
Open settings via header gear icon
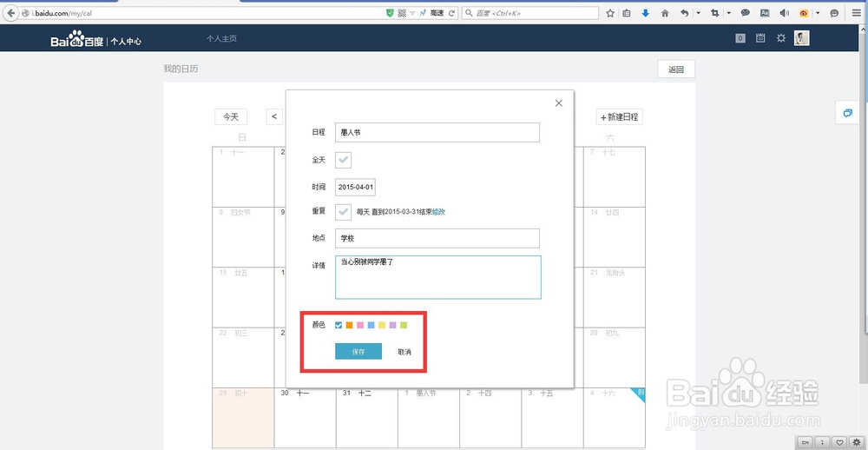coord(781,38)
